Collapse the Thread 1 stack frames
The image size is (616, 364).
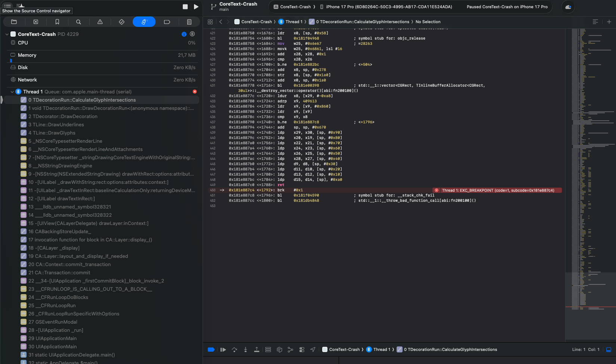12,92
